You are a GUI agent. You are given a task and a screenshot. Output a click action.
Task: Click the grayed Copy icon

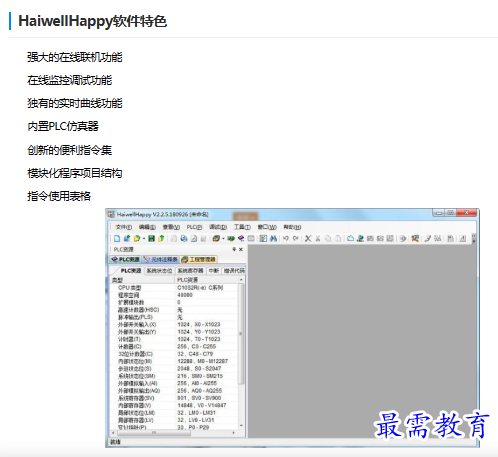[x=328, y=238]
